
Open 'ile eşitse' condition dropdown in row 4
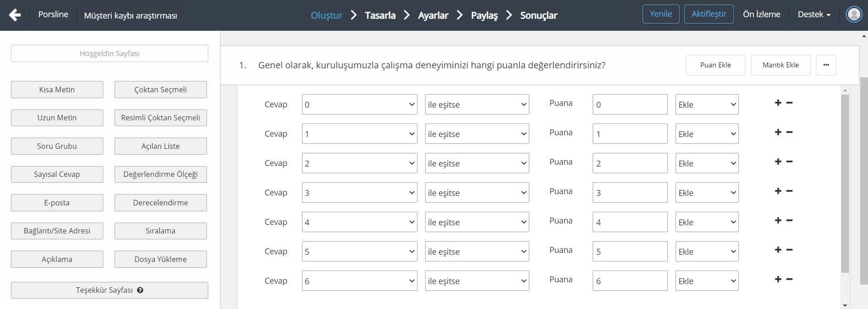coord(477,222)
